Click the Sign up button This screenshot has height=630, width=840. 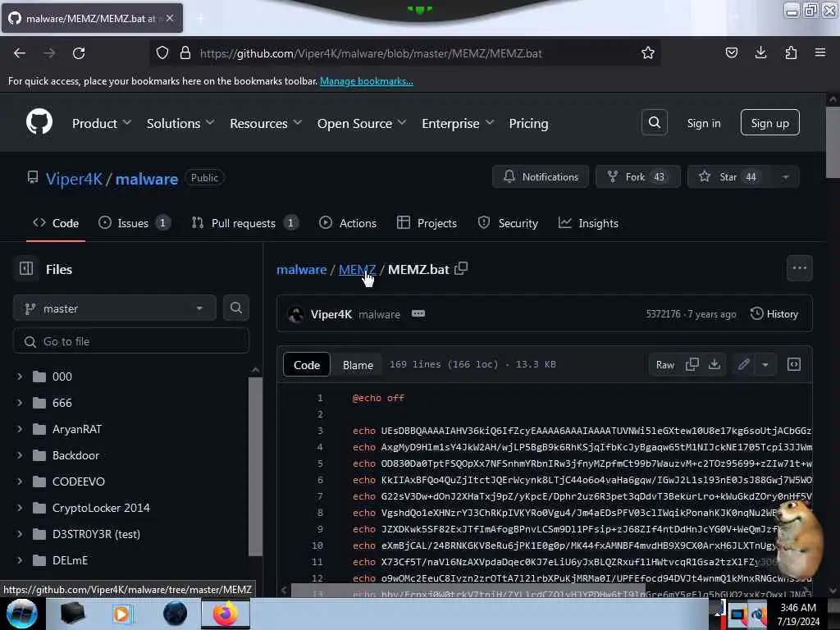(x=769, y=123)
